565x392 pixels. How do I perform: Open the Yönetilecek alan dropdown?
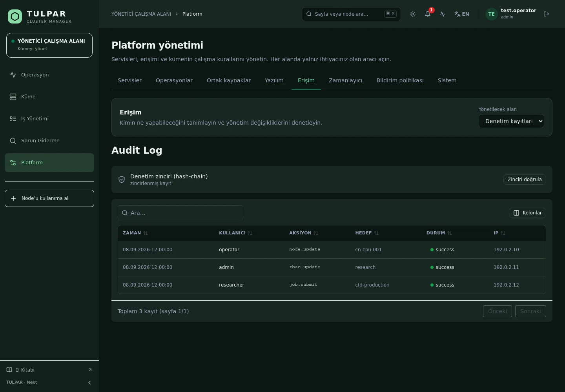[x=511, y=121]
